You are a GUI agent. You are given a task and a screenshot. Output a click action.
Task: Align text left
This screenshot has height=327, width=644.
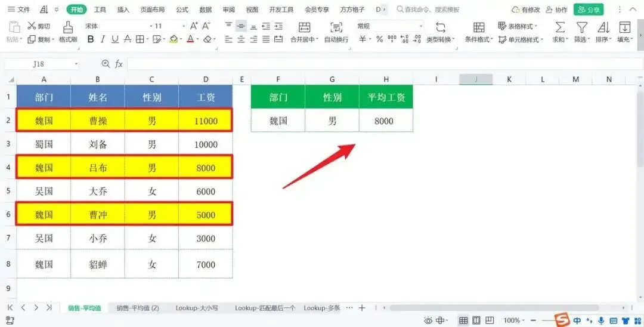coord(229,39)
